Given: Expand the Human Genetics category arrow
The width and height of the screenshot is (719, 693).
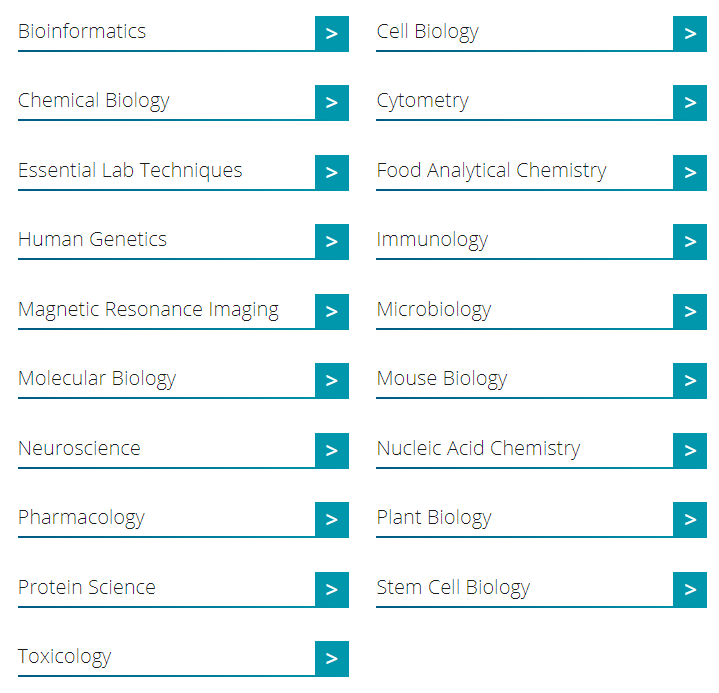Looking at the screenshot, I should [x=331, y=241].
